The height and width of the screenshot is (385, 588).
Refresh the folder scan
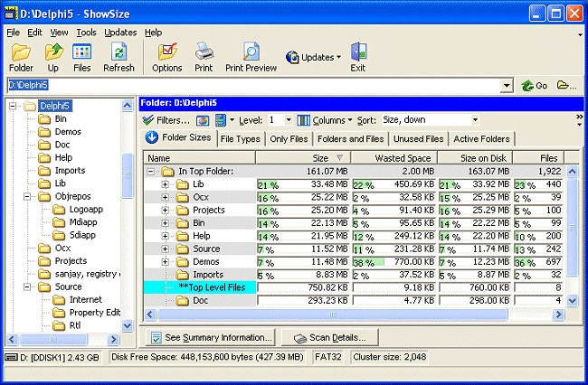[x=119, y=52]
